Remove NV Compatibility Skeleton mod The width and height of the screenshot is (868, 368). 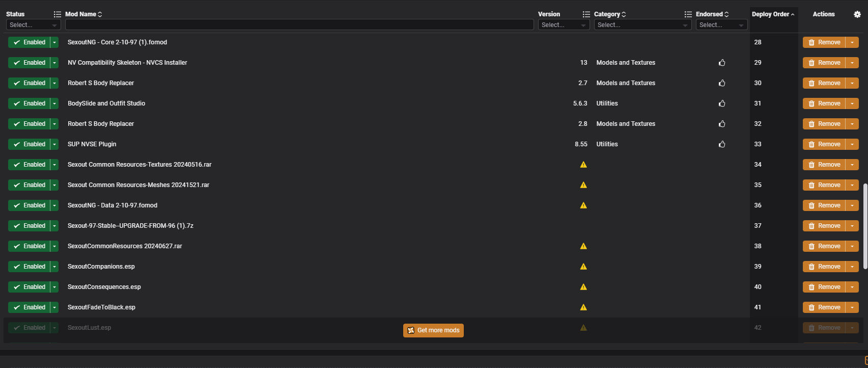824,63
